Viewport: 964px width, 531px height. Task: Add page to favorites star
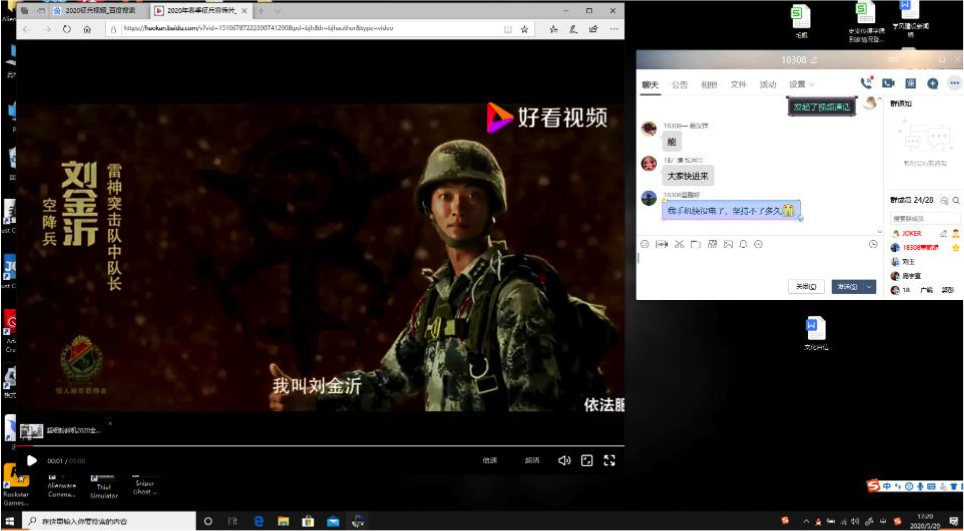[x=524, y=29]
